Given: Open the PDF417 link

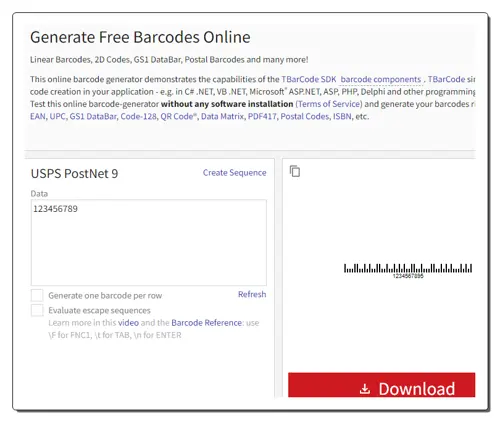Looking at the screenshot, I should [262, 116].
